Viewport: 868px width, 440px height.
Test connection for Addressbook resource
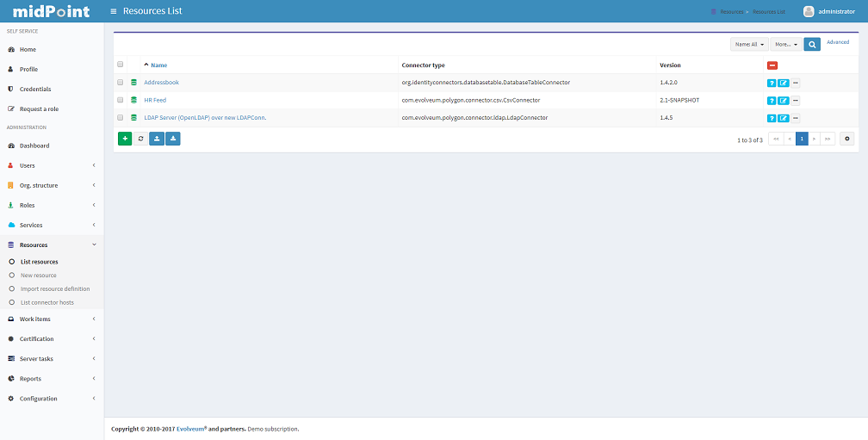pos(772,84)
